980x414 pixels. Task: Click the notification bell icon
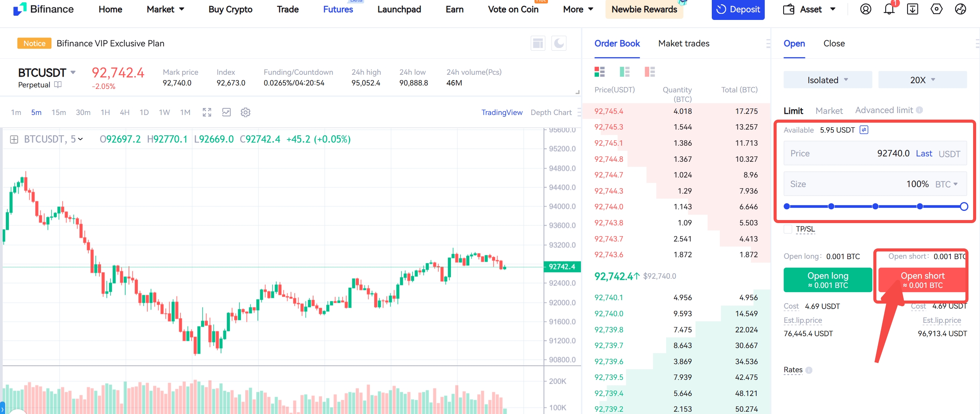[x=889, y=9]
